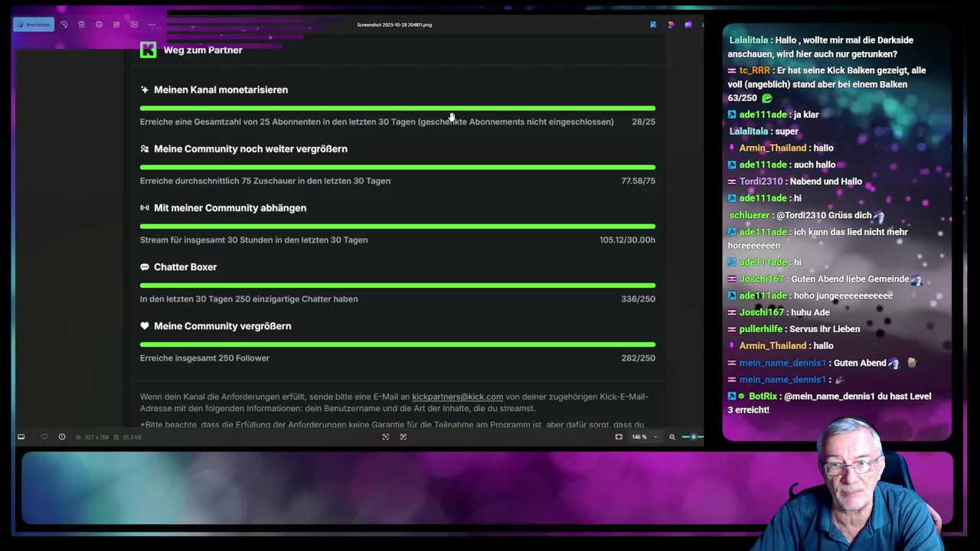This screenshot has height=551, width=980.
Task: Click the chat bubble icon beside Chatter Boxer
Action: click(x=145, y=267)
